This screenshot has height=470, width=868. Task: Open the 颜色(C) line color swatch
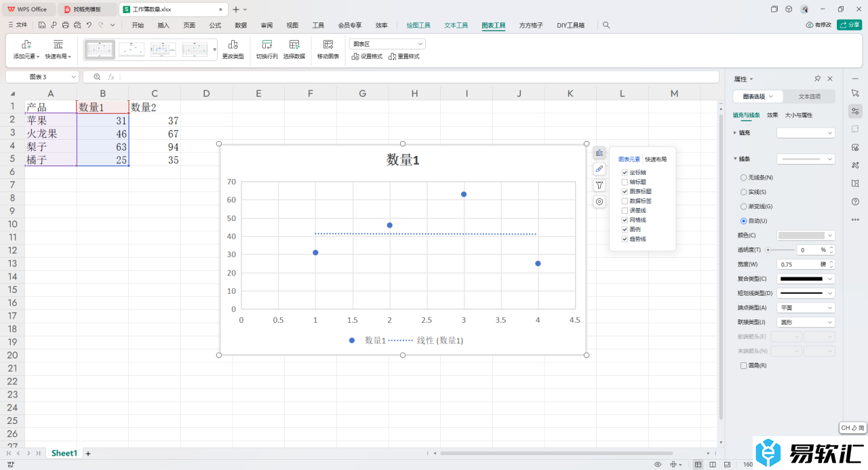pos(806,235)
